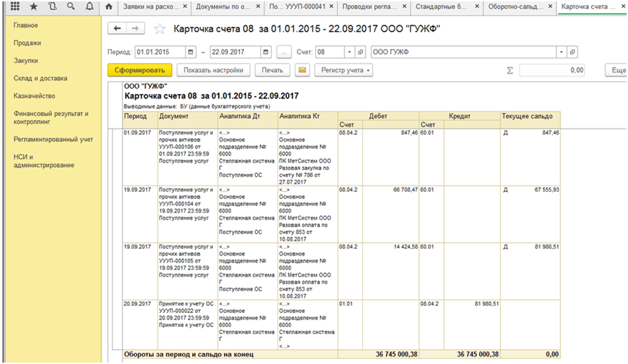Send the report by email icon
Image resolution: width=628 pixels, height=364 pixels.
302,70
